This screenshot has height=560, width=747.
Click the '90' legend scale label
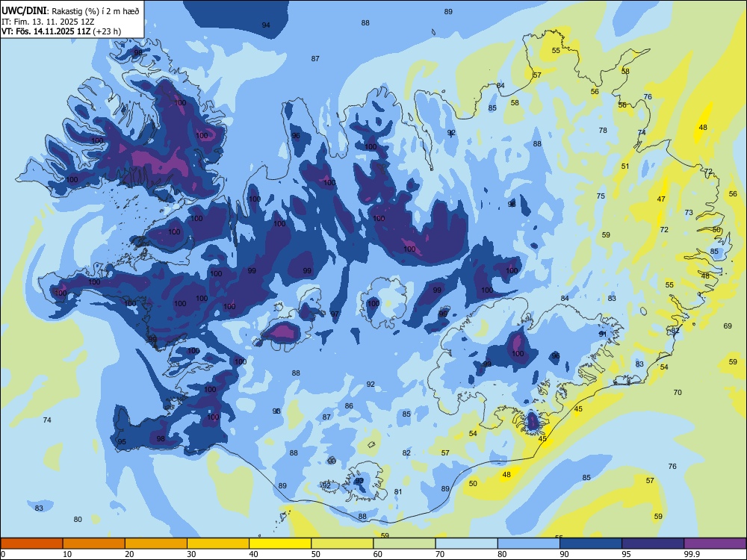pos(564,554)
